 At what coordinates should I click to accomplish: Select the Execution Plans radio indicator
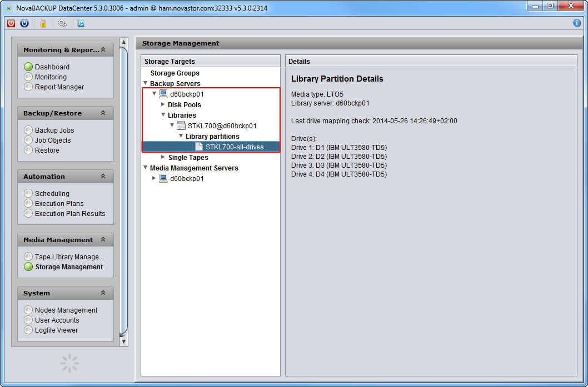(x=28, y=203)
